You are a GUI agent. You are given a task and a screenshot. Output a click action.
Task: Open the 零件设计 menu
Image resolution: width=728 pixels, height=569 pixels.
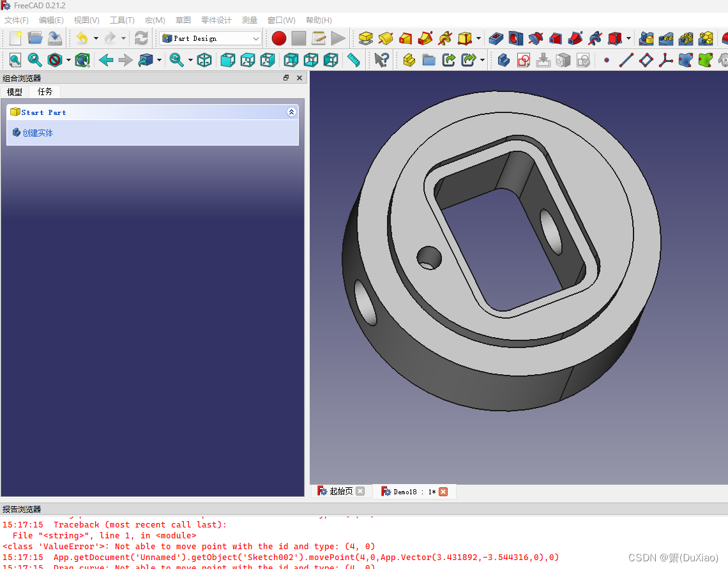coord(216,20)
